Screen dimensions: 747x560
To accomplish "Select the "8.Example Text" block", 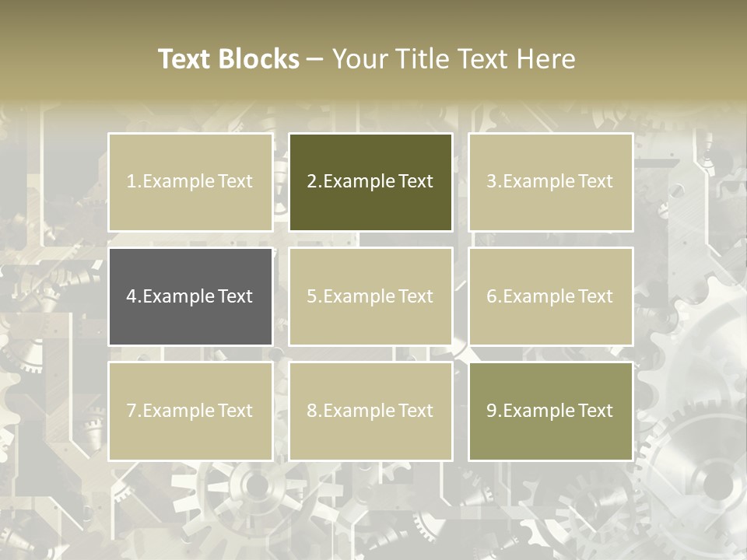I will pyautogui.click(x=370, y=411).
